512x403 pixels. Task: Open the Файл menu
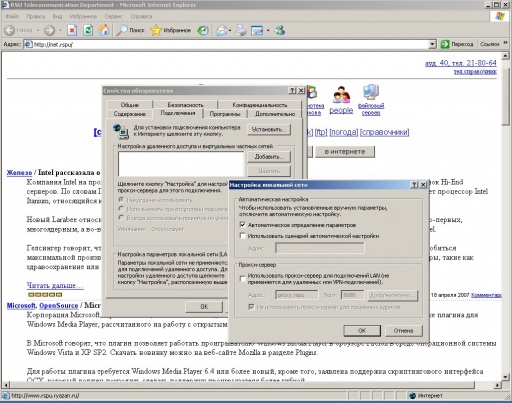pyautogui.click(x=12, y=16)
